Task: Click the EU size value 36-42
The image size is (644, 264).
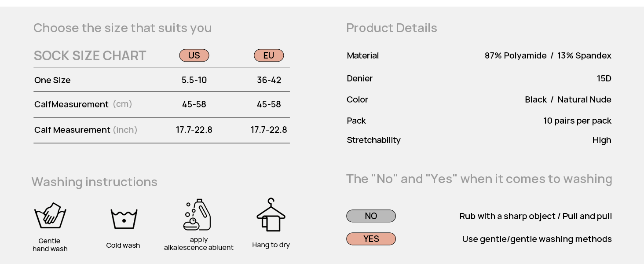Action: [x=269, y=80]
